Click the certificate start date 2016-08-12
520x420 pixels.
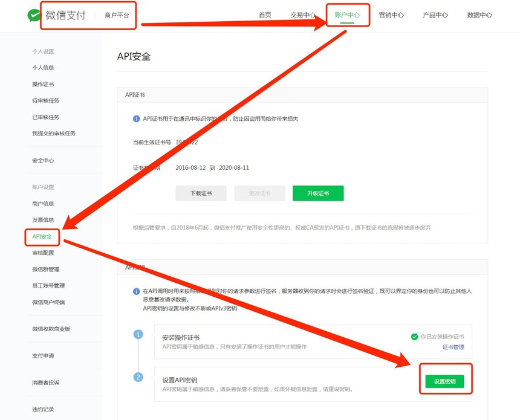tap(190, 168)
